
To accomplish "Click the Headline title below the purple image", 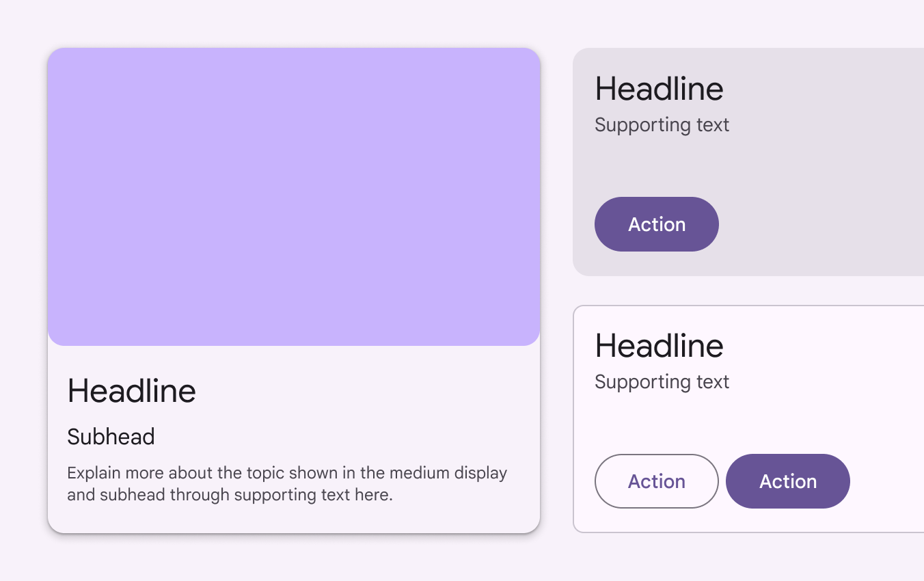I will coord(132,391).
